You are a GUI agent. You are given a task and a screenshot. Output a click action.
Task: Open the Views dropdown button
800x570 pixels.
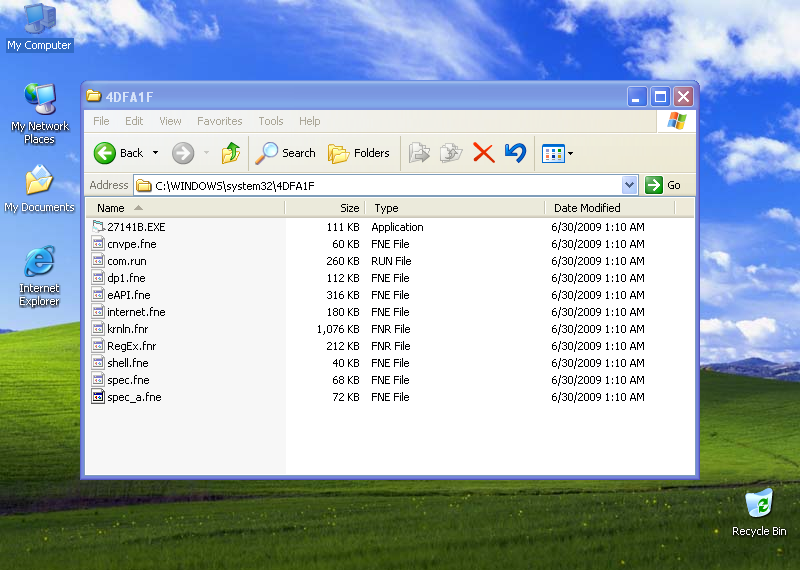pos(557,153)
